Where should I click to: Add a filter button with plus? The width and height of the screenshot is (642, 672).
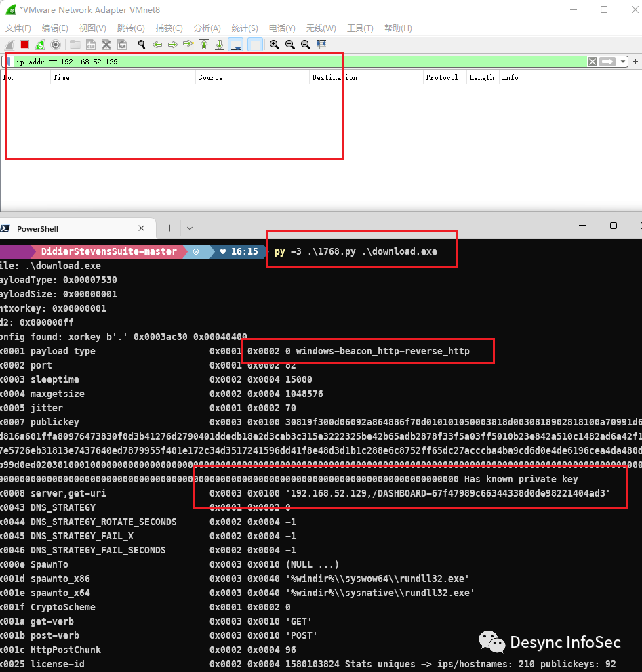point(635,62)
